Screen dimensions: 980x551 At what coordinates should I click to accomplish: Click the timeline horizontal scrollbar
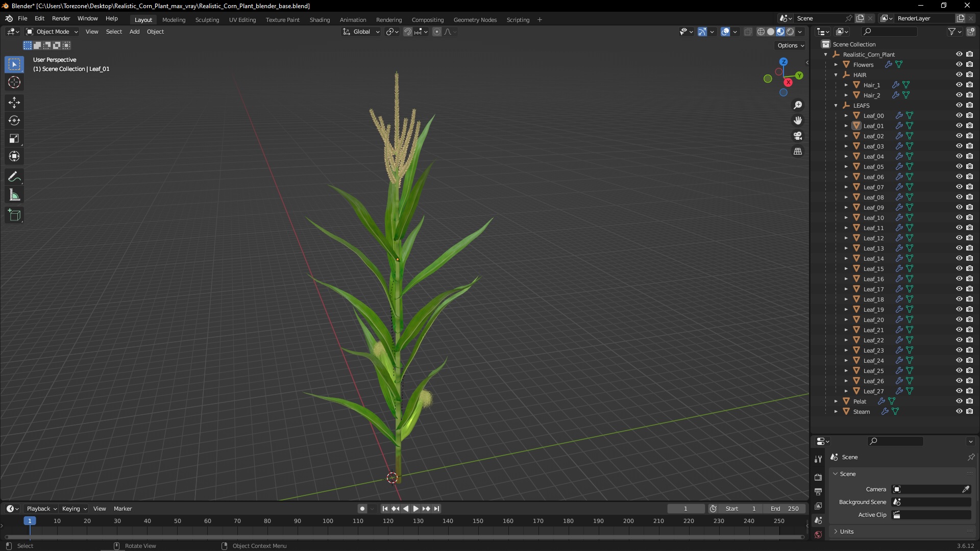click(x=404, y=537)
